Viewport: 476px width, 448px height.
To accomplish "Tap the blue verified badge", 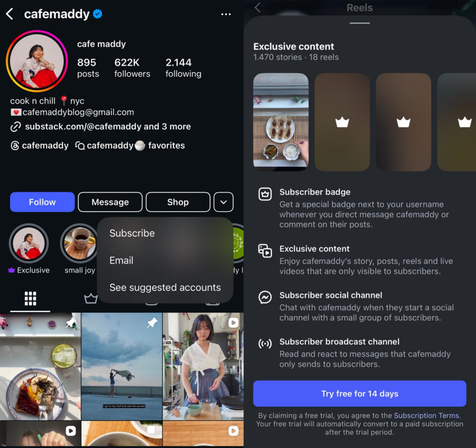I will (x=98, y=14).
